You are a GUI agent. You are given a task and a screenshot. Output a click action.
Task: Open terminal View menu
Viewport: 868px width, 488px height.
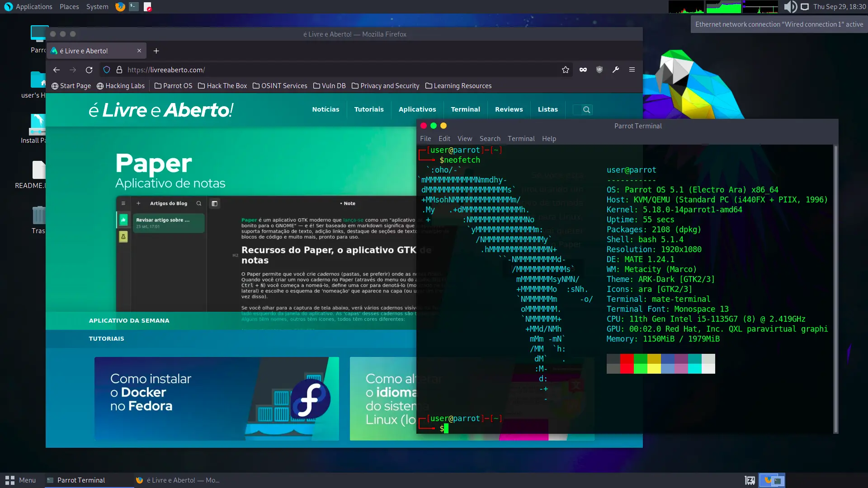pos(465,139)
